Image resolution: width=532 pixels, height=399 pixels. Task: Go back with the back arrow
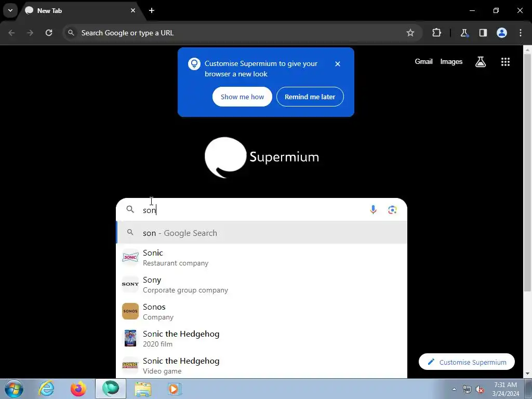pos(11,33)
